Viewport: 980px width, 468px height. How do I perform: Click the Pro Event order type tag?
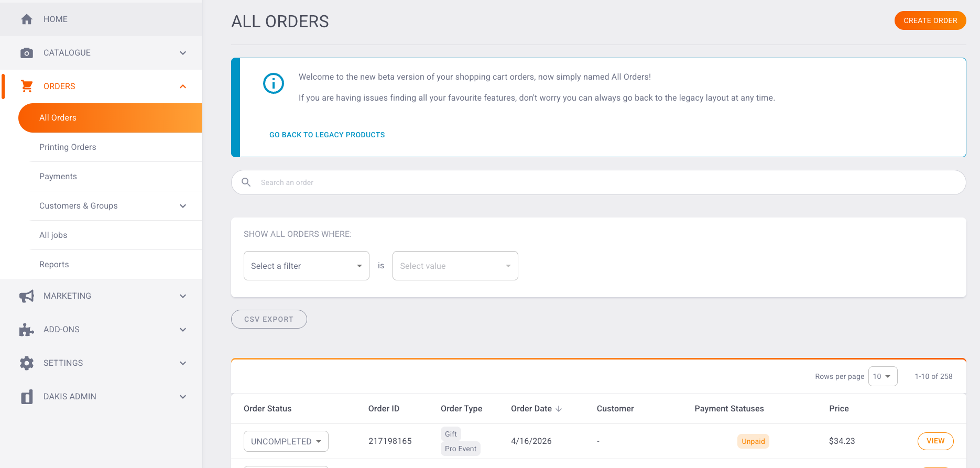[461, 449]
